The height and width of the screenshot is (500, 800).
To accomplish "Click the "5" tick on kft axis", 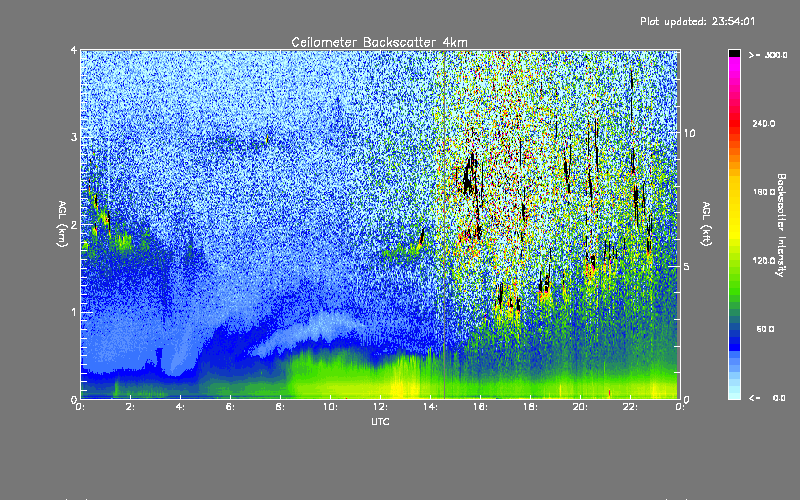I will pyautogui.click(x=687, y=266).
